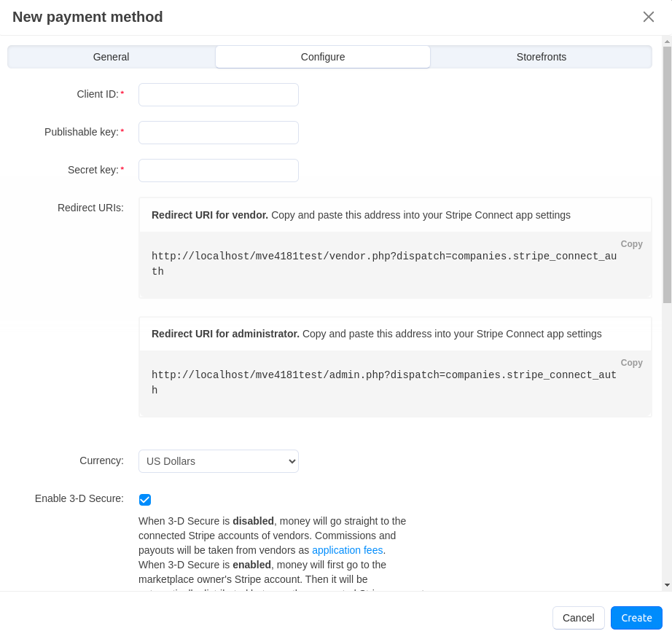Open the Storefronts tab
The image size is (672, 639).
coord(542,57)
